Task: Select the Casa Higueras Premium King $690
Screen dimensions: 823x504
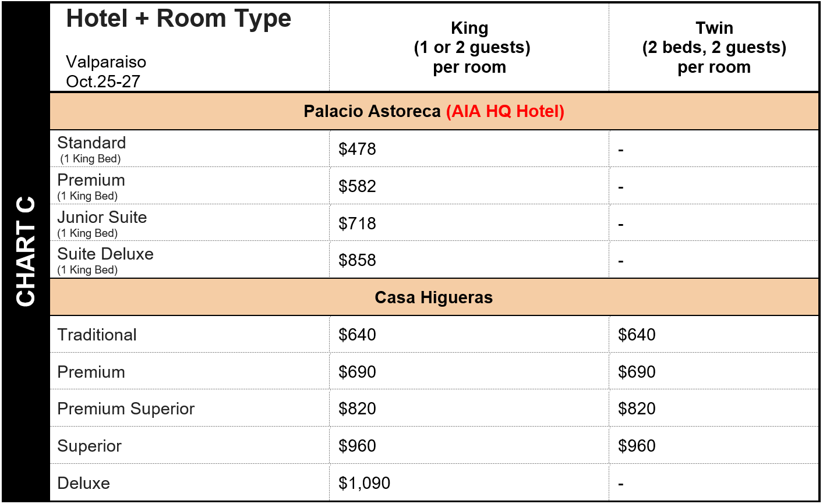Action: (x=357, y=372)
